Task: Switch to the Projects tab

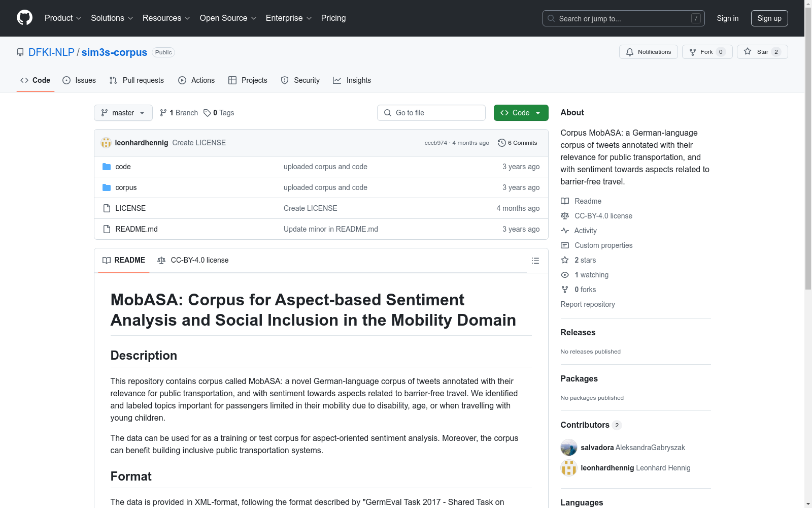Action: pos(248,80)
